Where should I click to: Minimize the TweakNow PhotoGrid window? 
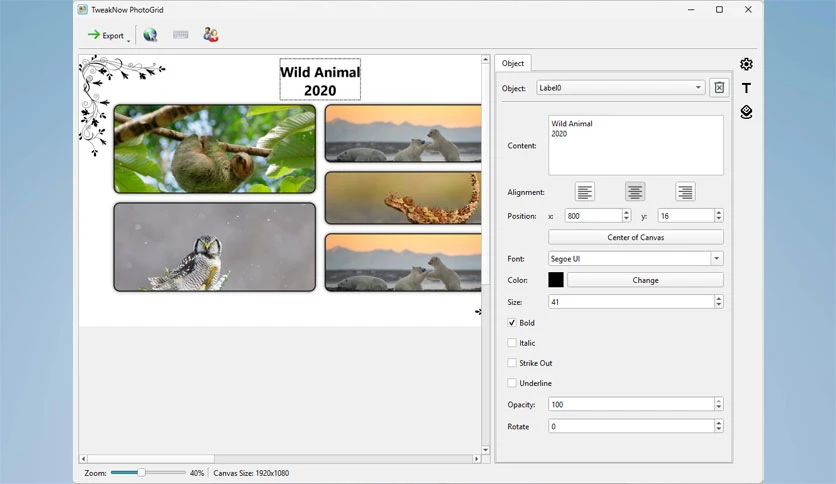click(691, 10)
